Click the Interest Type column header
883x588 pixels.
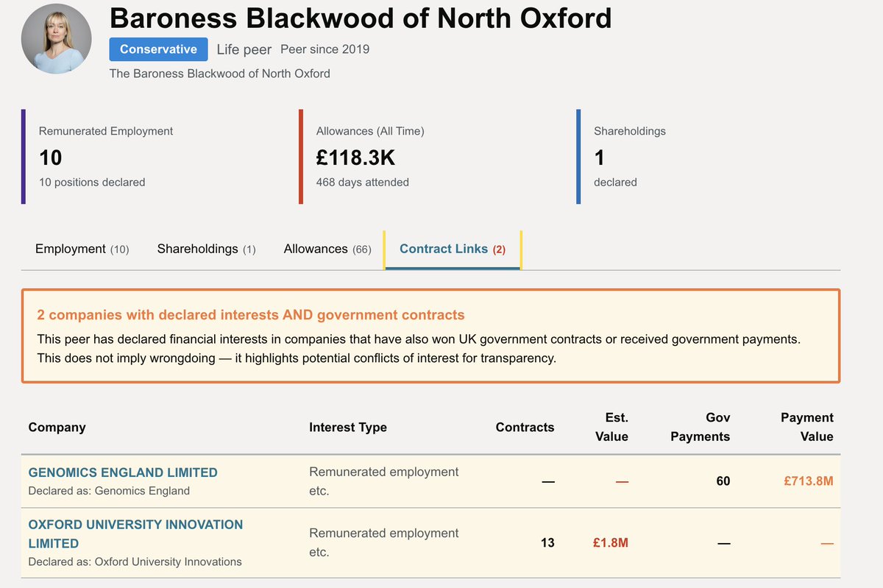[348, 427]
